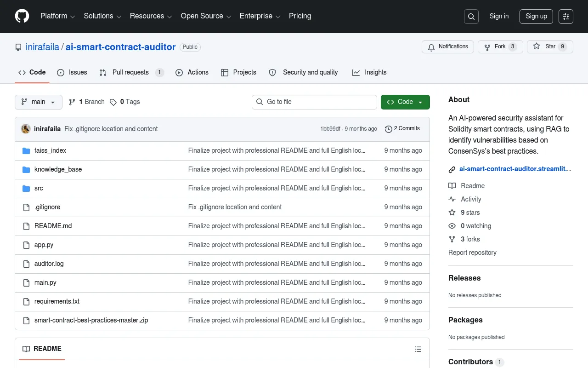Open the Packages section heading

pyautogui.click(x=465, y=320)
